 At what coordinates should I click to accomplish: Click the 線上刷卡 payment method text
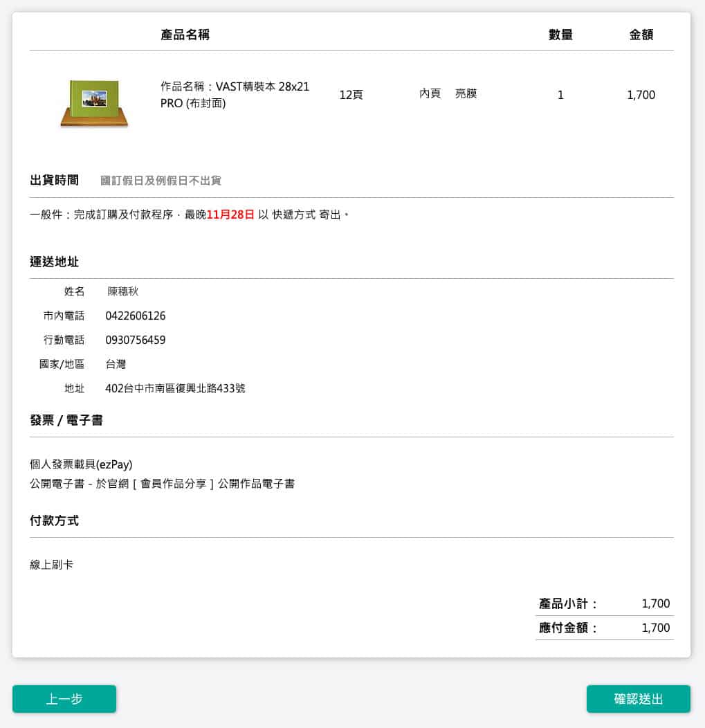click(x=52, y=565)
